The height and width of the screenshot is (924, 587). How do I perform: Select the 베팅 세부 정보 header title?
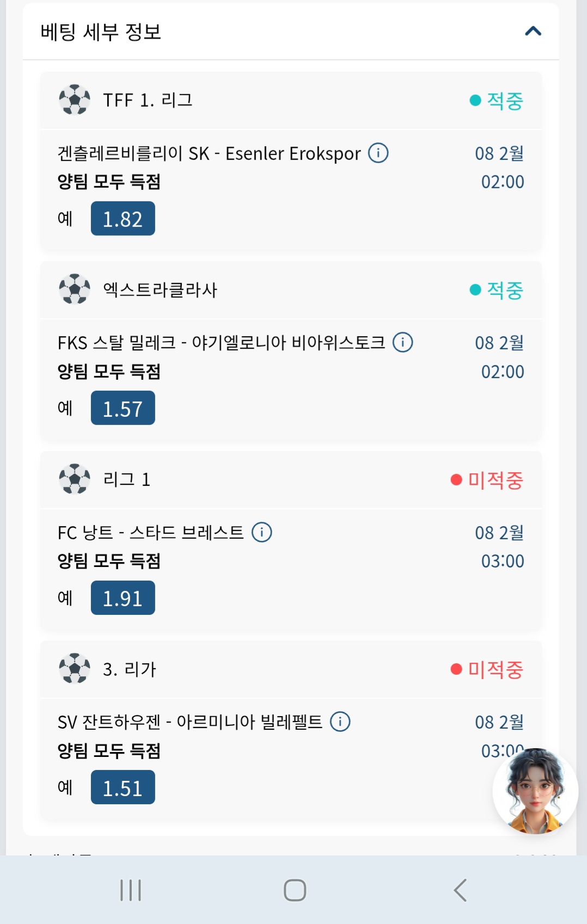101,32
